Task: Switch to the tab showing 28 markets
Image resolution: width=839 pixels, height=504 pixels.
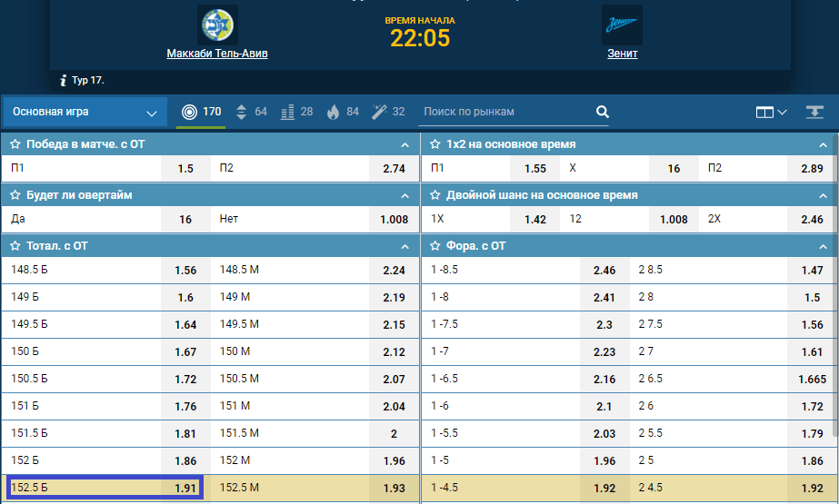Action: point(296,112)
